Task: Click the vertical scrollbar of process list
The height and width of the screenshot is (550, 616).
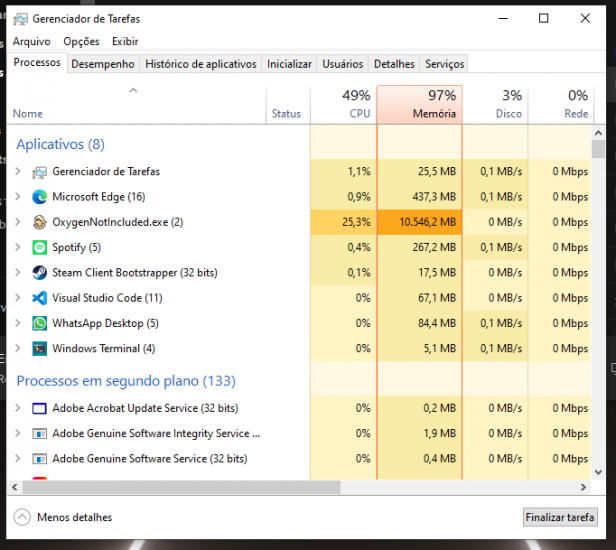Action: [598, 300]
